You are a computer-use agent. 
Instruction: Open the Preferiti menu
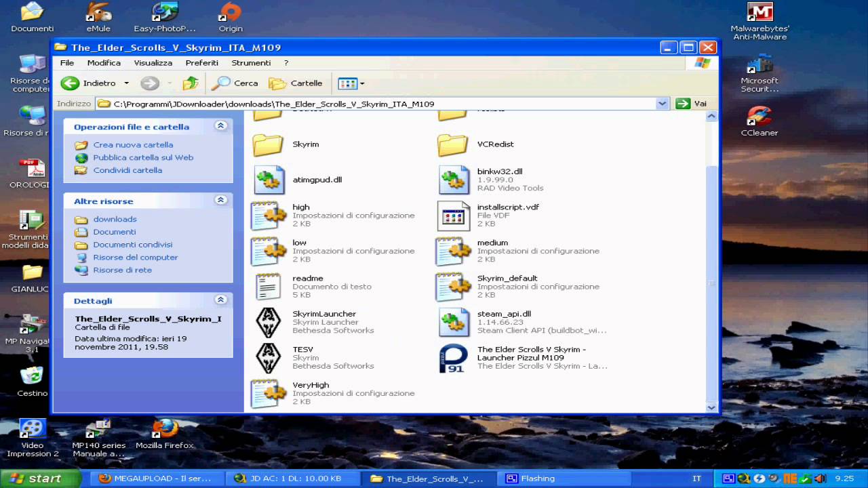coord(202,63)
